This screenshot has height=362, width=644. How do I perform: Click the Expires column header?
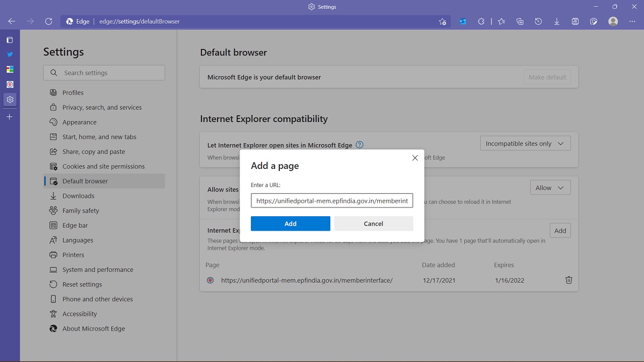tap(504, 265)
